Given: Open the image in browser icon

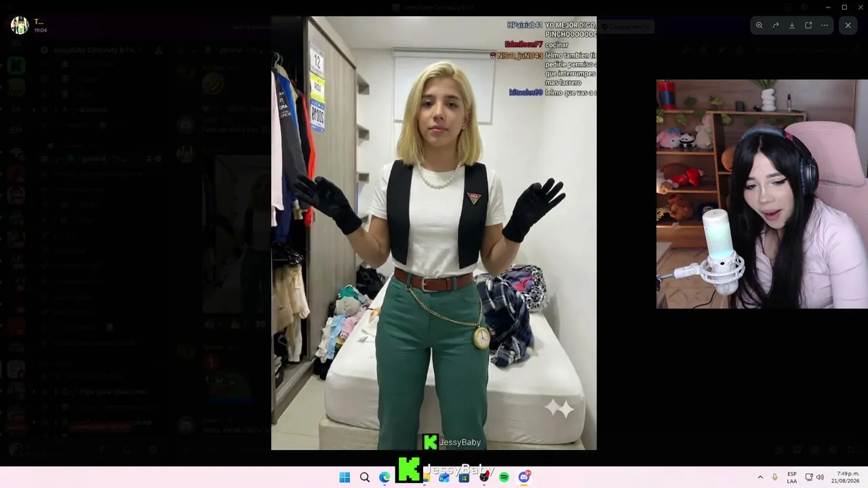Looking at the screenshot, I should tap(808, 25).
